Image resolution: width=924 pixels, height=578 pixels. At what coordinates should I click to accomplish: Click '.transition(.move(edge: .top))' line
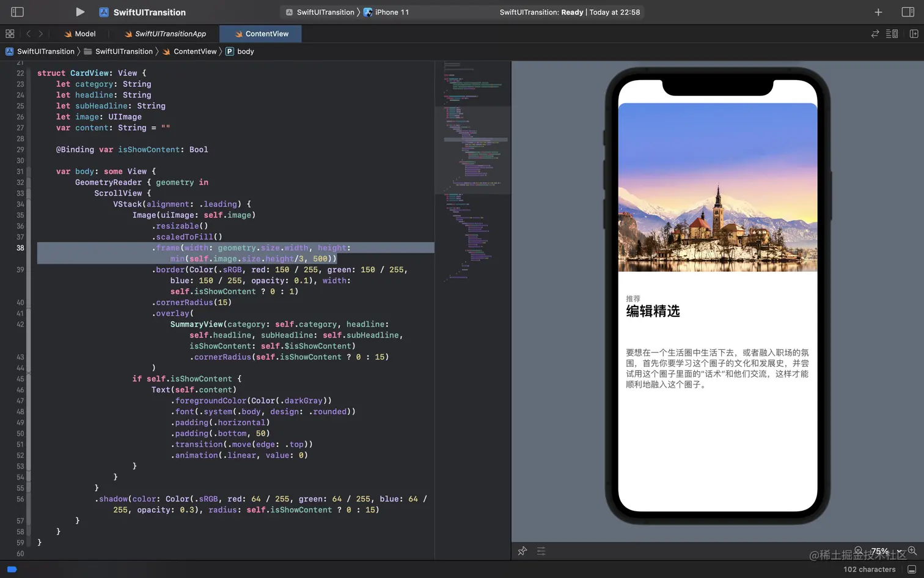(x=242, y=444)
